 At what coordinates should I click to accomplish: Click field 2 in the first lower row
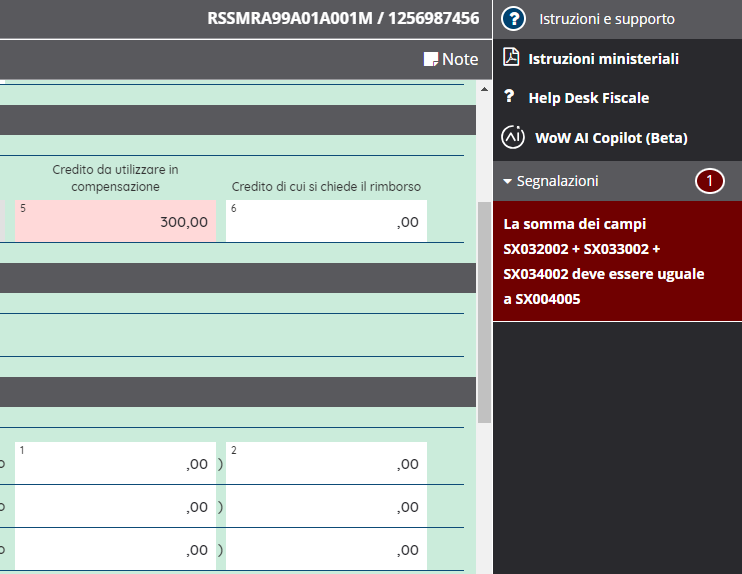(x=326, y=463)
